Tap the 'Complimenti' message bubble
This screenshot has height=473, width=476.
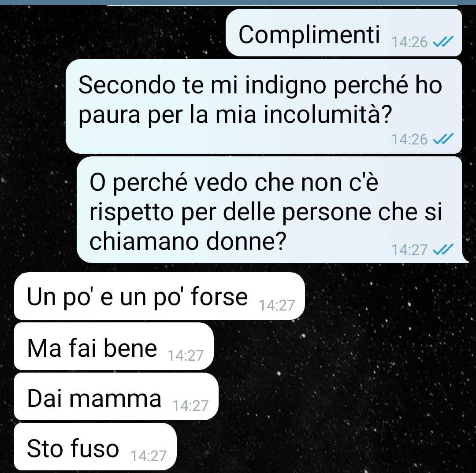[x=344, y=33]
